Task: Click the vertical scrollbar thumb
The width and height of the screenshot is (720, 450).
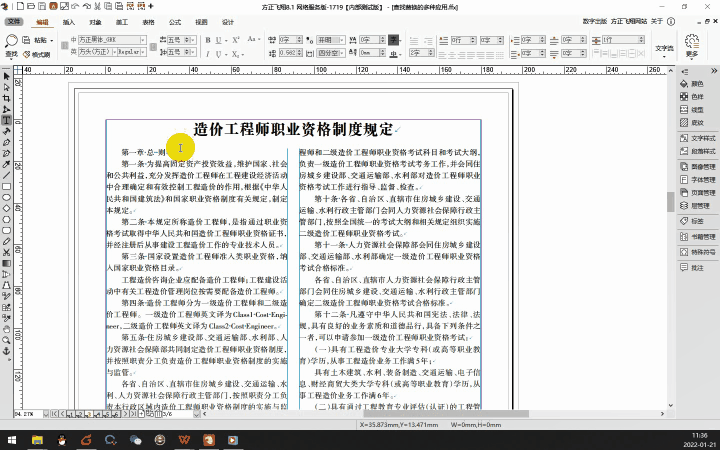Action: click(x=671, y=202)
